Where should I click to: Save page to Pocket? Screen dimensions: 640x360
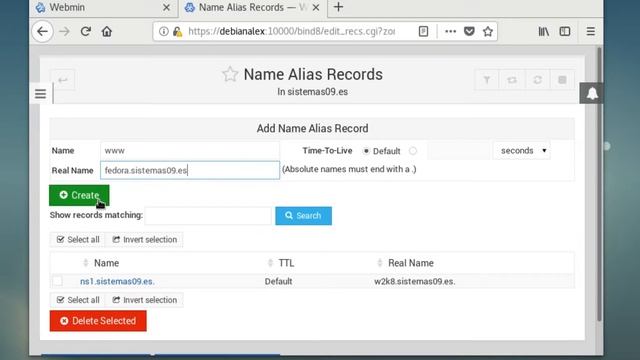coord(469,31)
